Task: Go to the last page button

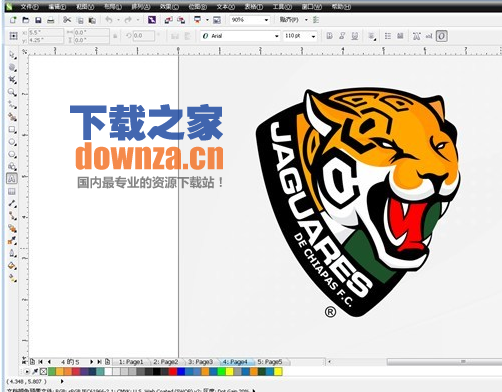Action: (99, 362)
